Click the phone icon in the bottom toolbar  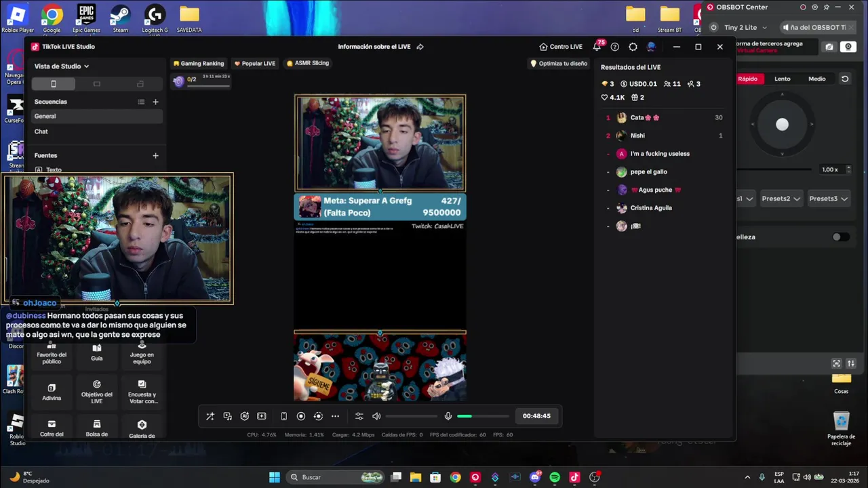click(284, 416)
